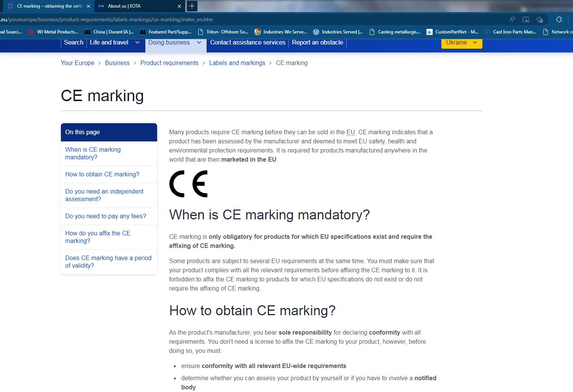
Task: Click Report an obstacle in navigation
Action: tap(317, 43)
